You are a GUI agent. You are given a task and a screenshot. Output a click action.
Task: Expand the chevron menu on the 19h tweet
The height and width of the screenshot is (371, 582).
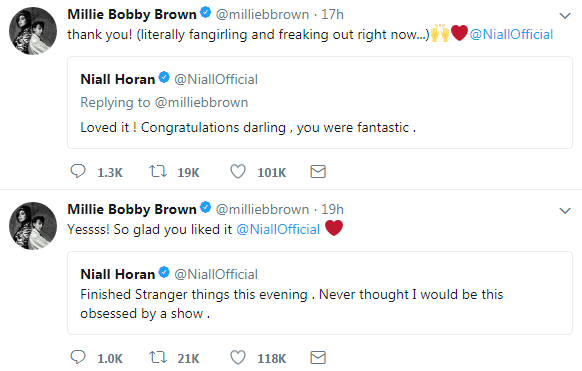pyautogui.click(x=565, y=211)
